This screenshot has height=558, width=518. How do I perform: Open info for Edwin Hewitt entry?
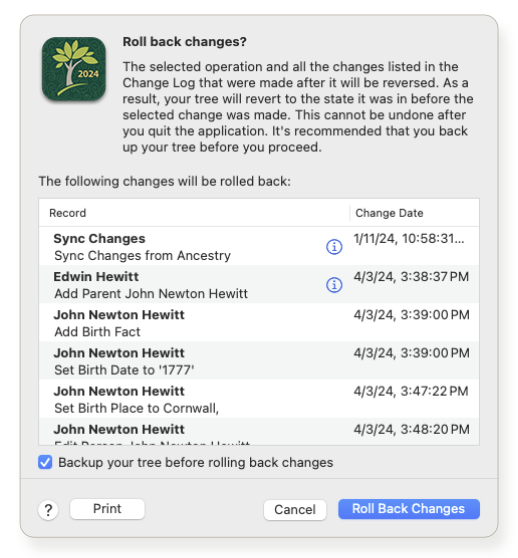[334, 285]
